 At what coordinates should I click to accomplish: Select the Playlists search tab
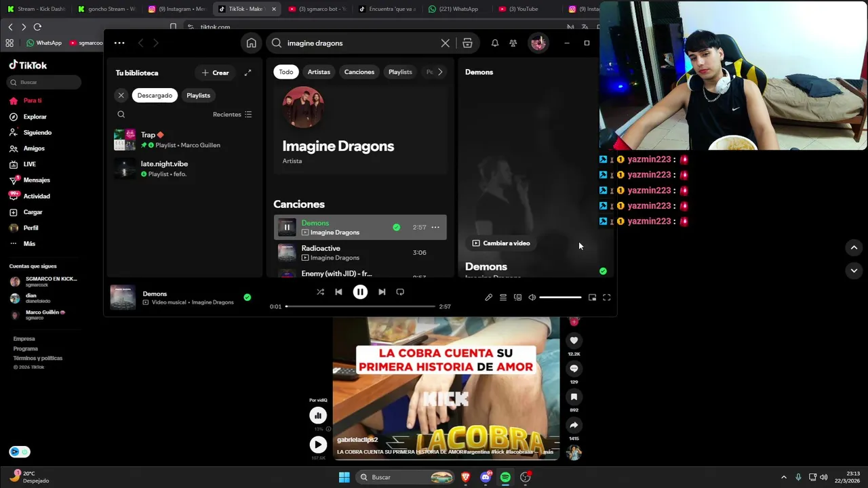pyautogui.click(x=400, y=72)
